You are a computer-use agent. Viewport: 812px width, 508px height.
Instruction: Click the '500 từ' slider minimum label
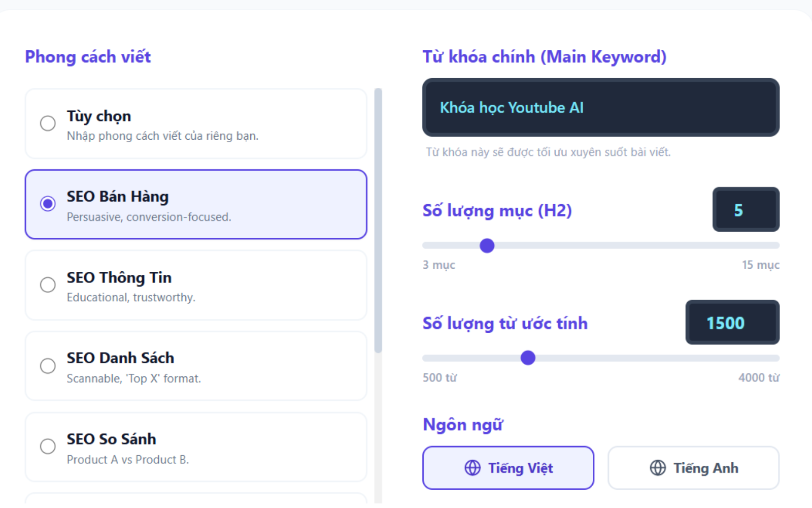point(440,377)
